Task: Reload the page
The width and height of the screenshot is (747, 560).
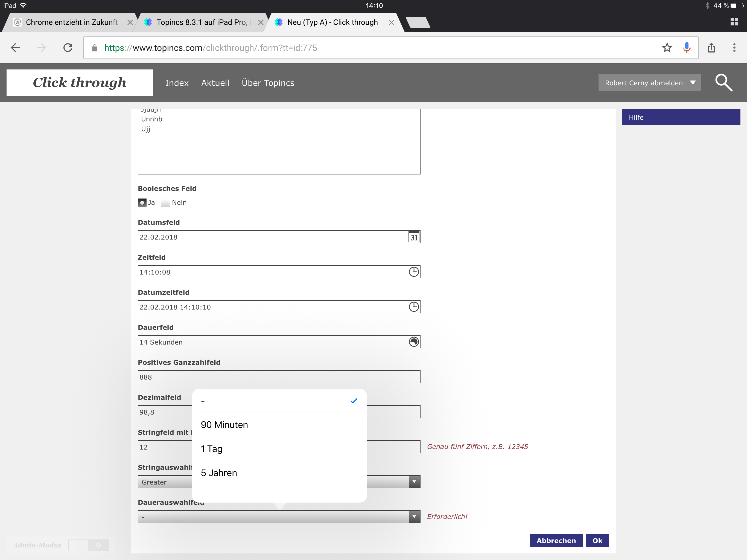Action: [x=68, y=48]
